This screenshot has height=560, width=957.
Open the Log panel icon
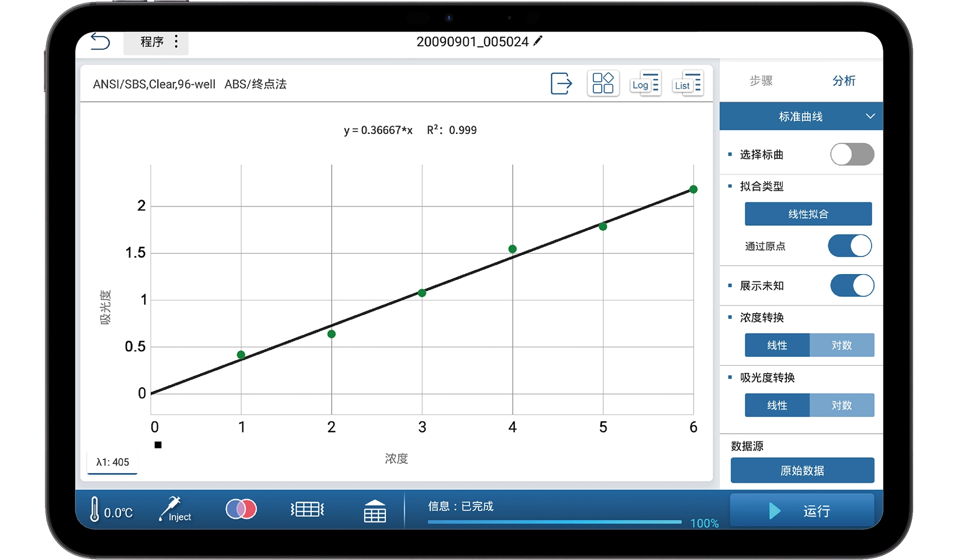click(x=645, y=84)
